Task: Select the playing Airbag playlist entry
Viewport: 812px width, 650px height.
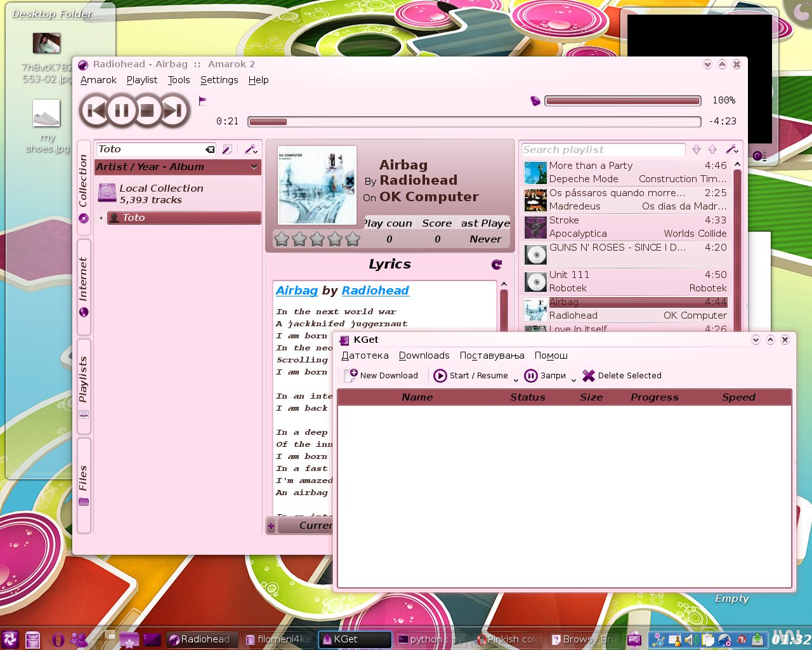Action: pos(625,309)
